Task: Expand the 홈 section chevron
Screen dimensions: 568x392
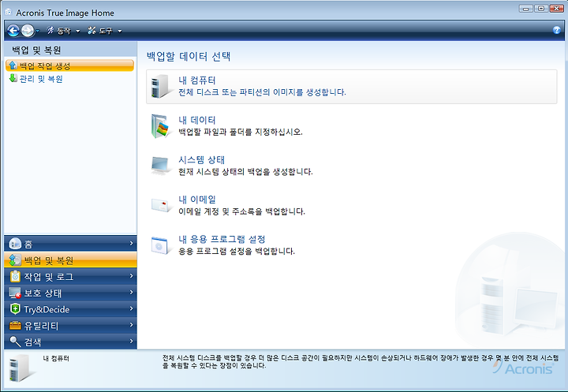Action: tap(132, 243)
